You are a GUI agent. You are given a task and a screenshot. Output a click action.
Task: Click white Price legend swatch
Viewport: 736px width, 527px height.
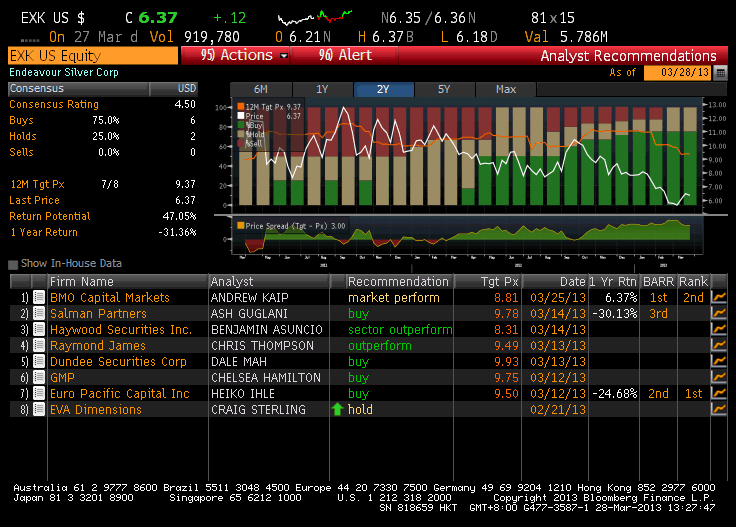[x=241, y=115]
